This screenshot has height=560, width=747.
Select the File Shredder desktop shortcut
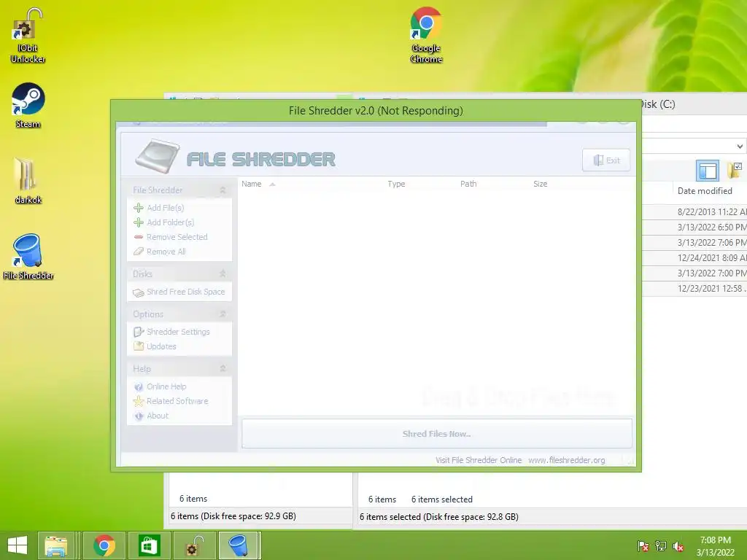pyautogui.click(x=28, y=257)
